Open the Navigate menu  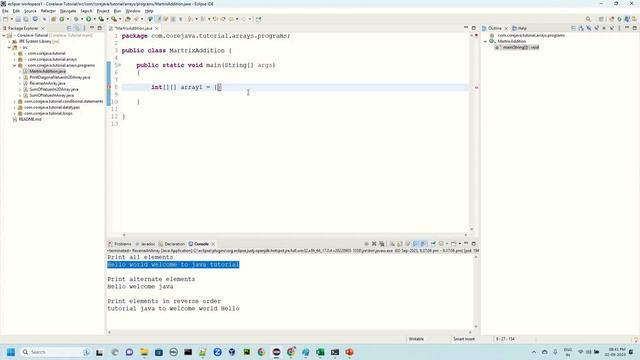coord(68,11)
